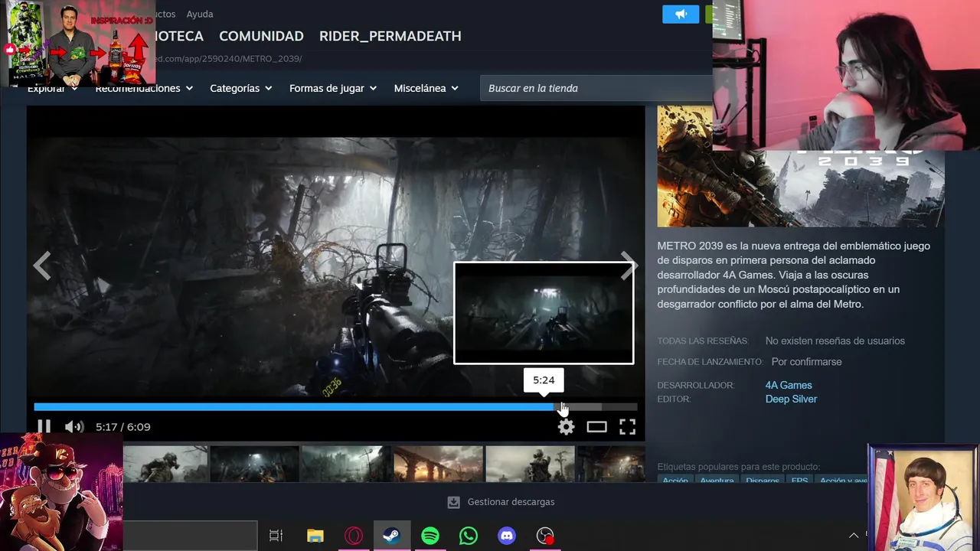Open WhatsApp from the taskbar
This screenshot has width=980, height=551.
469,536
